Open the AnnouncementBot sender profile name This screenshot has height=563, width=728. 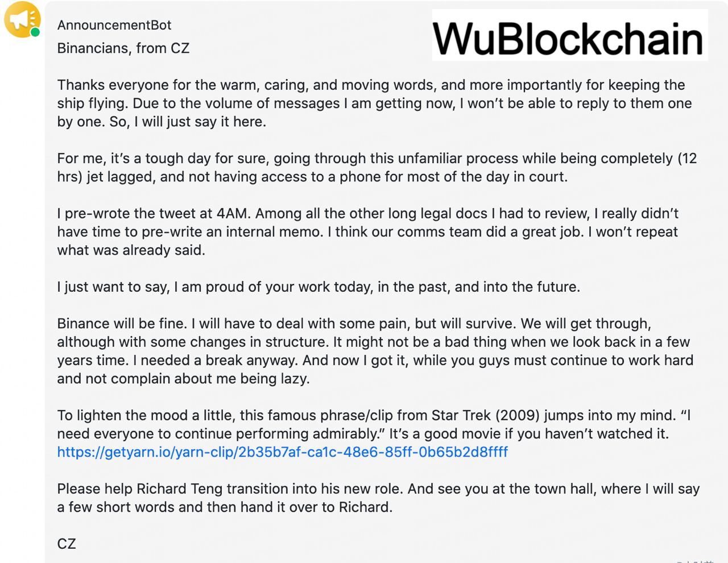pos(114,25)
